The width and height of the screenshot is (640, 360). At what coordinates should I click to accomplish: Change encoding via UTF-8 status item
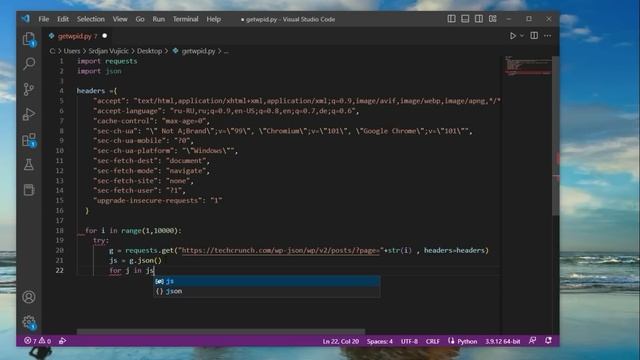pos(409,341)
